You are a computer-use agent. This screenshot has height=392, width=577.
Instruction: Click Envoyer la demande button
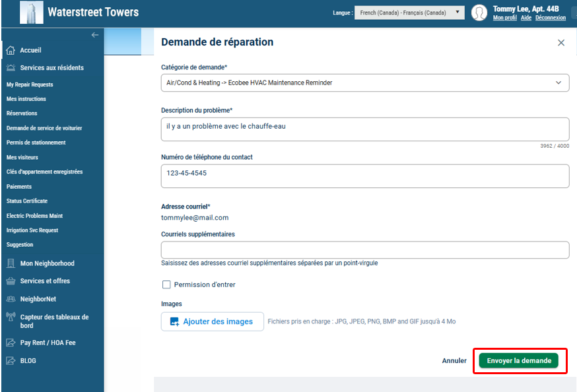(519, 361)
